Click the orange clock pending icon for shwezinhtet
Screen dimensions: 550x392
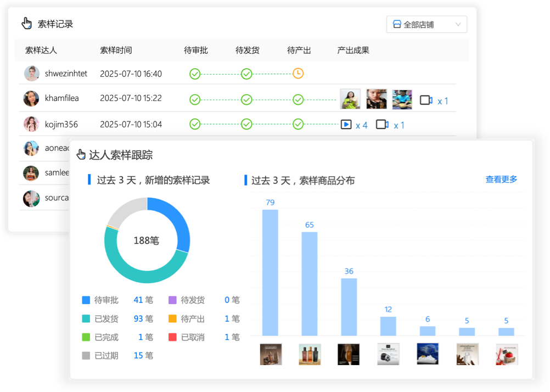tap(298, 74)
